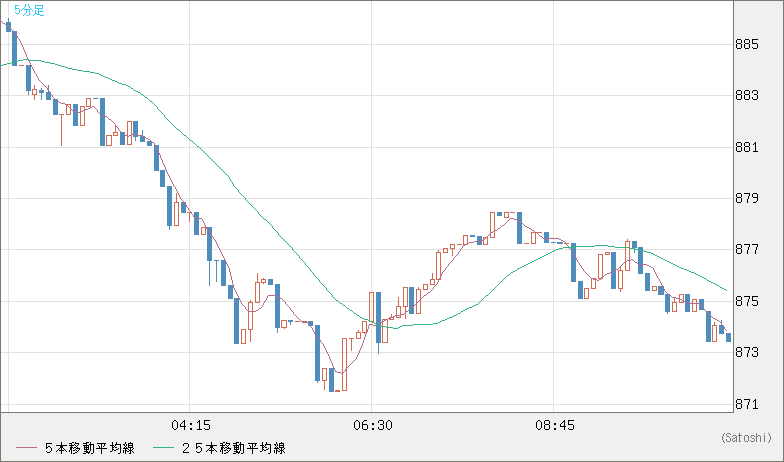The image size is (784, 462).
Task: Click the 875 price axis label
Action: coord(746,301)
